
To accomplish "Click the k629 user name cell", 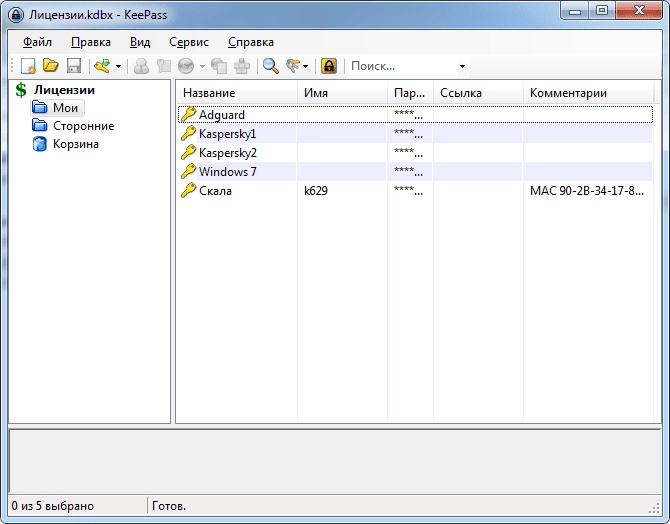I will [x=316, y=191].
